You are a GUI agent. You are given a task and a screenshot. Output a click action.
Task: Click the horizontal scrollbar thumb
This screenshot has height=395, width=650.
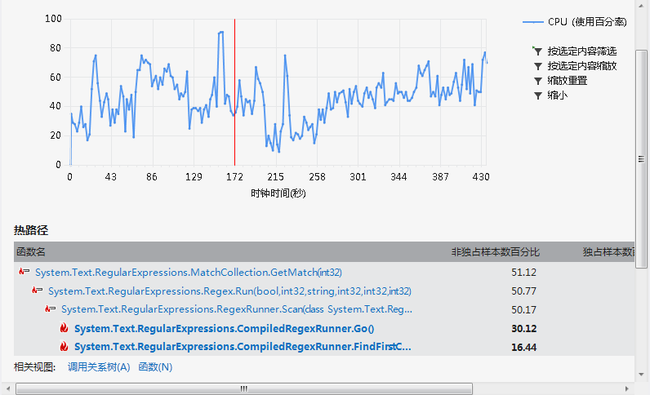[x=244, y=388]
